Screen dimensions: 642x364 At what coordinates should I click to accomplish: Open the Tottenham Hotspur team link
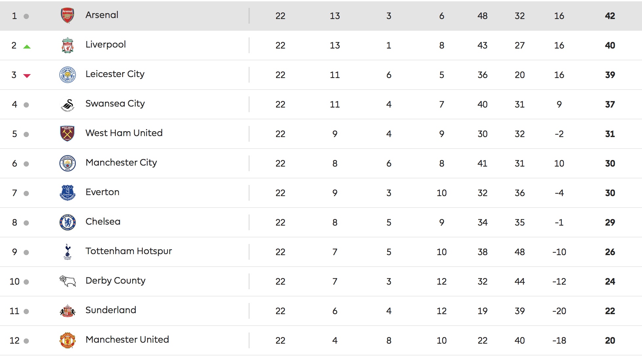pos(129,251)
